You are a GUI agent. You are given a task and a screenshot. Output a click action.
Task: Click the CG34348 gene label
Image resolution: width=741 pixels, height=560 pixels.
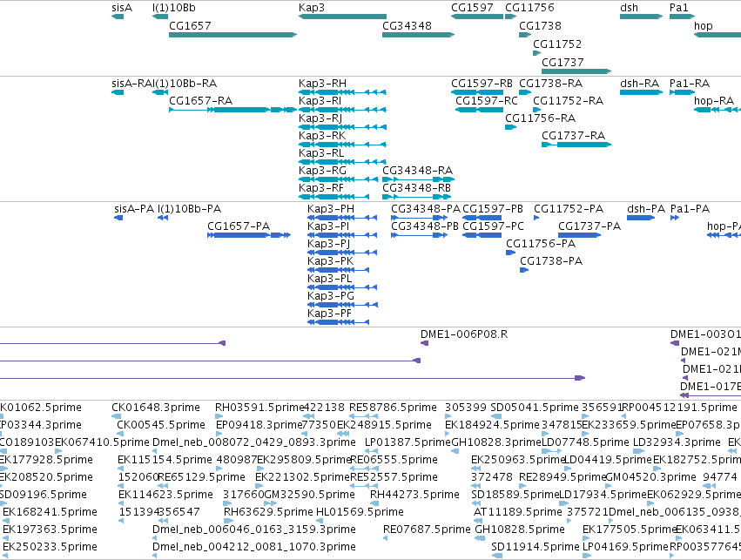point(407,26)
